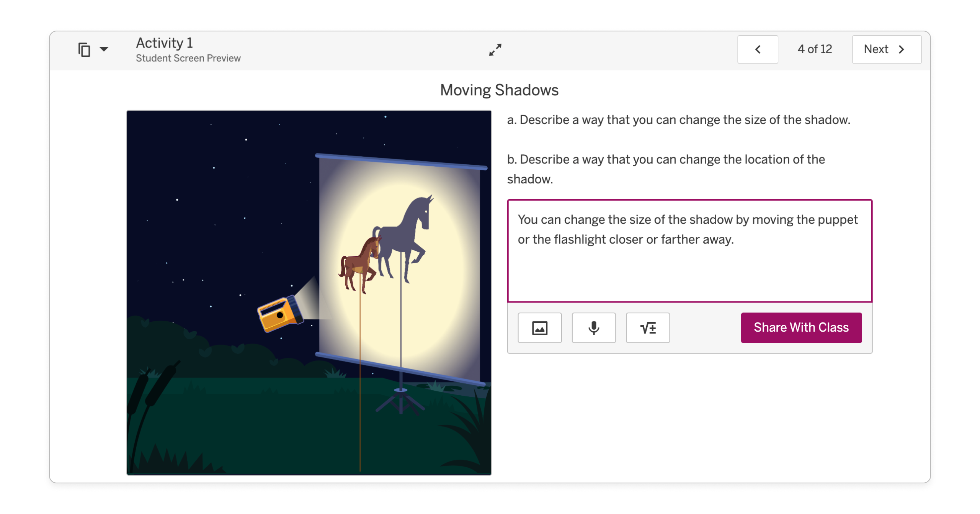Select the Moving Shadows title text

[499, 90]
